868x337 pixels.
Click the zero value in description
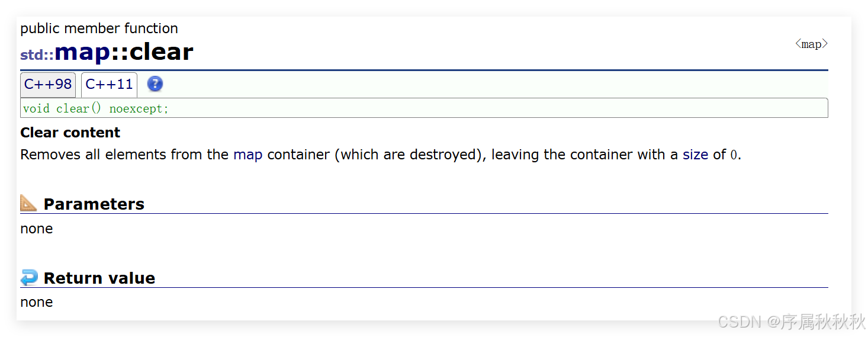734,155
